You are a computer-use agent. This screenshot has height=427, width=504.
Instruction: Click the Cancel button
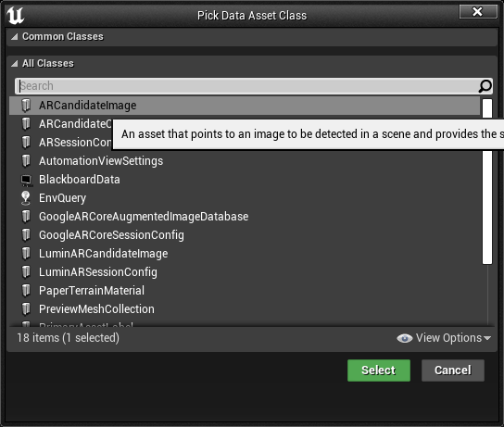(x=452, y=370)
